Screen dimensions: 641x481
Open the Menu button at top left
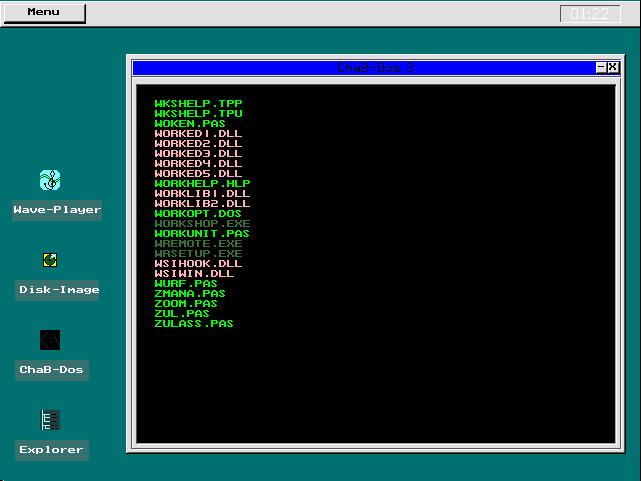pyautogui.click(x=43, y=13)
